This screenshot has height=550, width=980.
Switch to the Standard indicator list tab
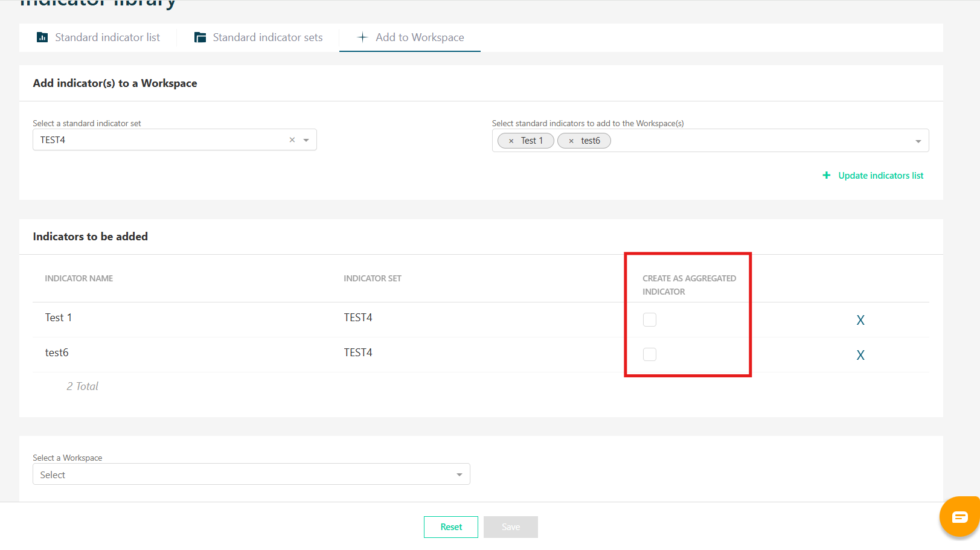98,37
